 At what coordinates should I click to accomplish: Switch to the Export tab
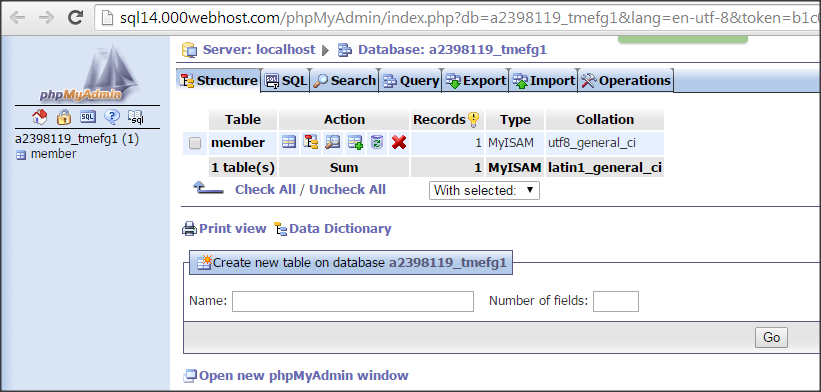(475, 81)
